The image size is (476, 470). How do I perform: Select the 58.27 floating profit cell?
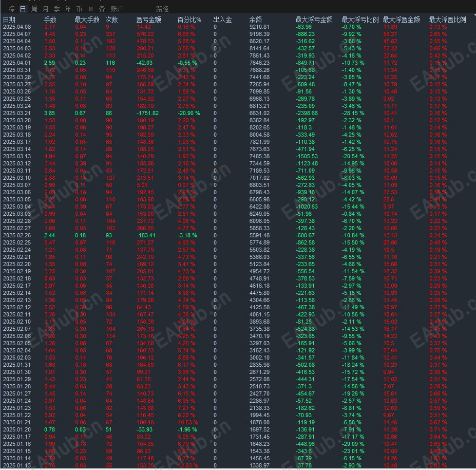pos(390,34)
